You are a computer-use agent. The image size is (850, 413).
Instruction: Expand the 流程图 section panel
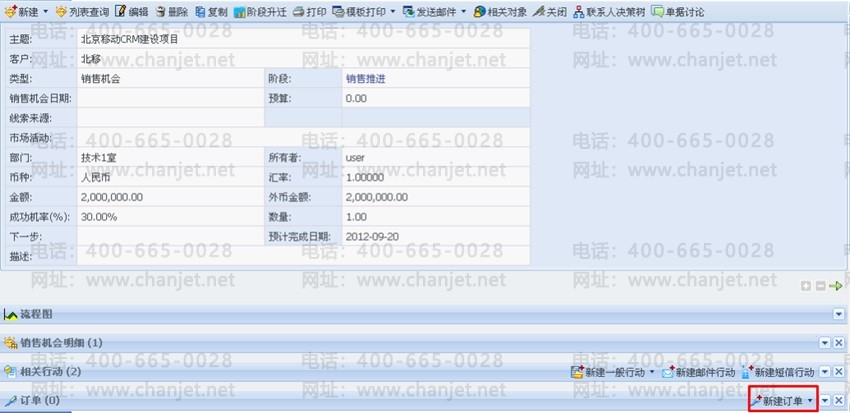(x=838, y=315)
